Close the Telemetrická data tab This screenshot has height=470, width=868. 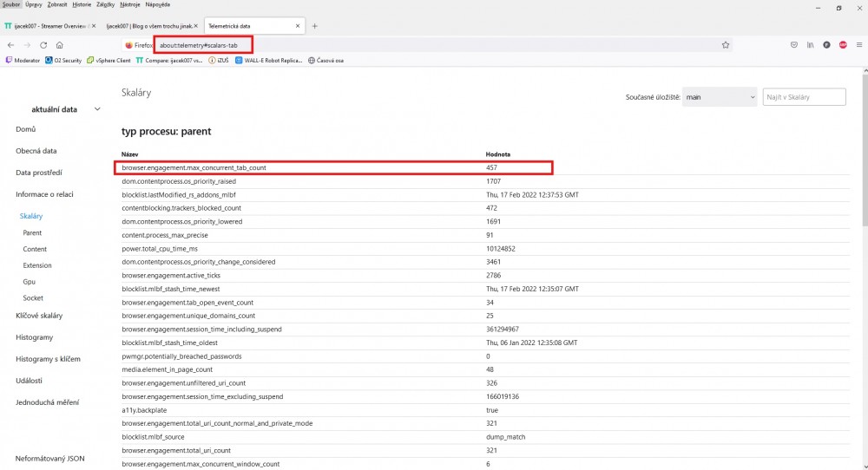coord(298,26)
